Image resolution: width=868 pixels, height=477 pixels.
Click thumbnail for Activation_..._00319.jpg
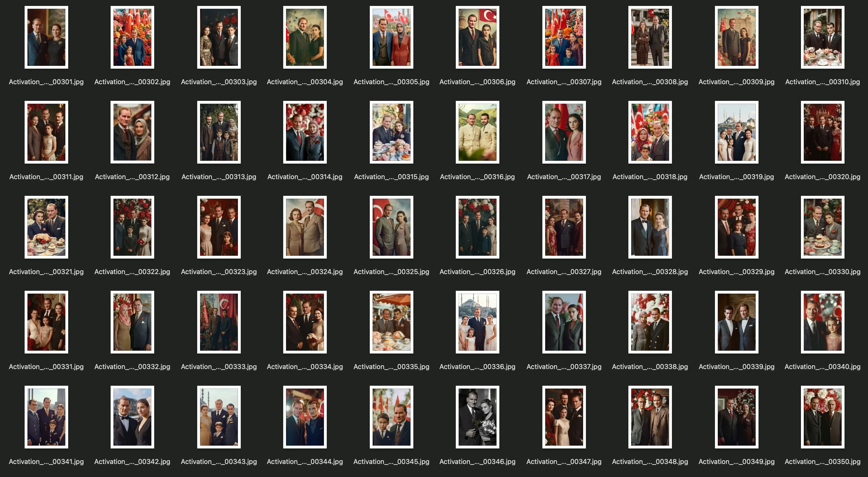736,132
